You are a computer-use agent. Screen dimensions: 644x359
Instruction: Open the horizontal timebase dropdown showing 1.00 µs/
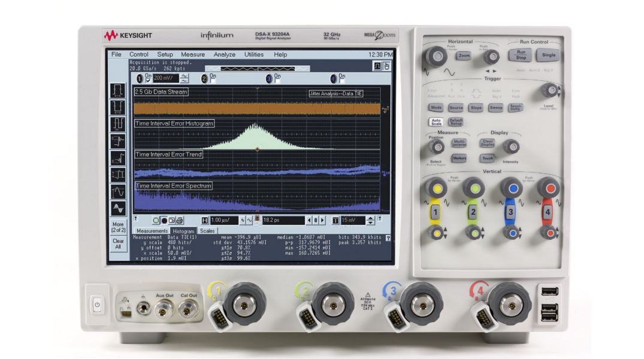pos(224,220)
